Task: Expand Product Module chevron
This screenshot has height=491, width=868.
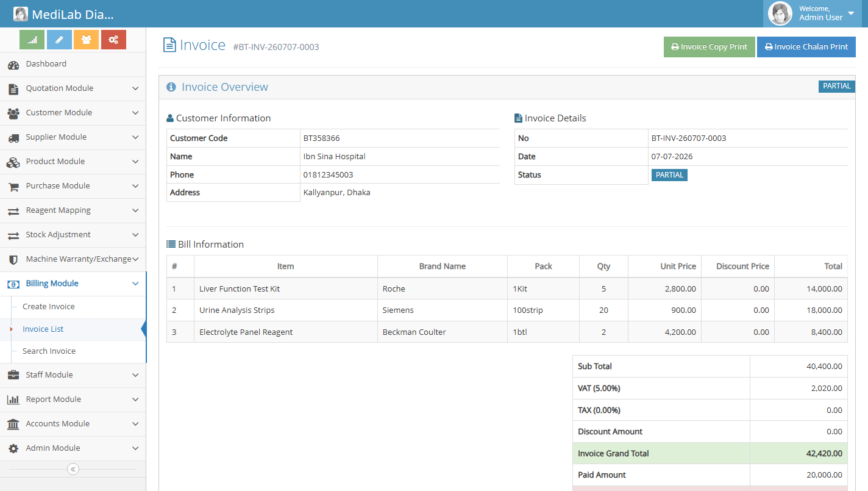Action: pyautogui.click(x=135, y=162)
